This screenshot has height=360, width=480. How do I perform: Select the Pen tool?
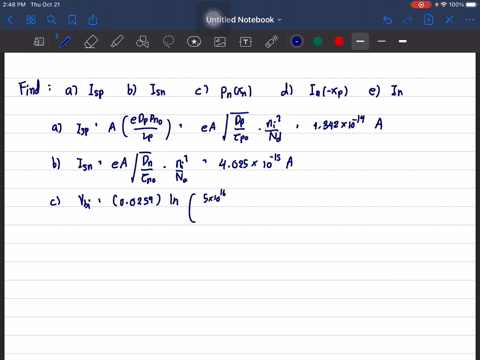pyautogui.click(x=65, y=42)
